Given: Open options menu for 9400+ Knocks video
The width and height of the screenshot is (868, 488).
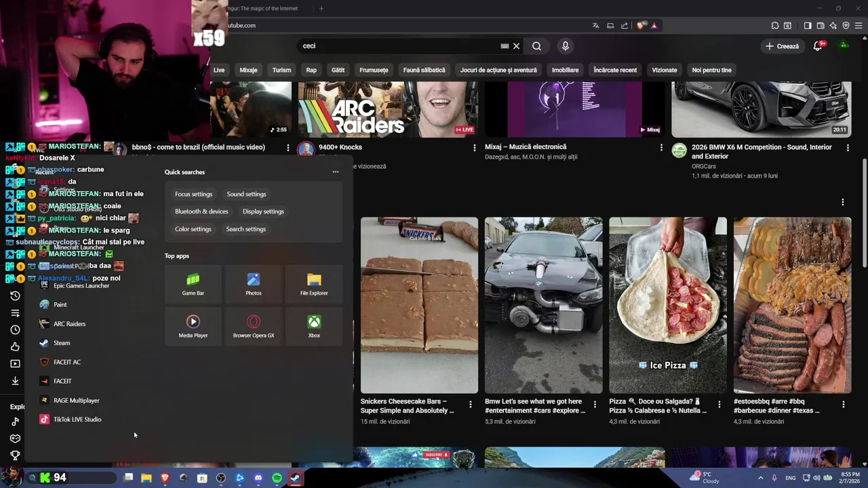Looking at the screenshot, I should (474, 148).
